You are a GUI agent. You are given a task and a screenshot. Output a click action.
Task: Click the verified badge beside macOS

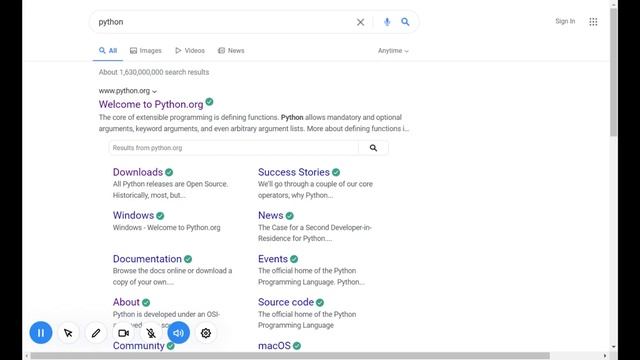tap(297, 346)
